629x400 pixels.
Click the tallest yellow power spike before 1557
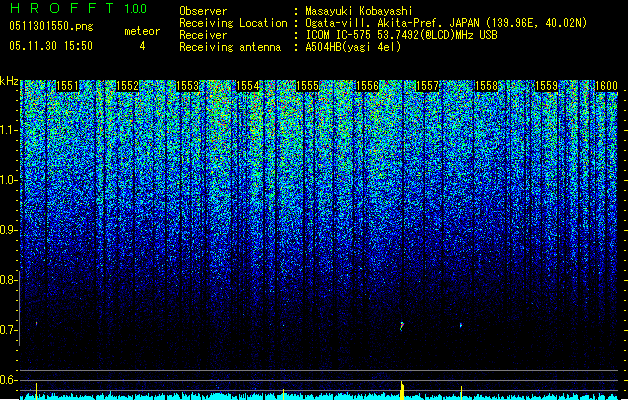point(402,390)
